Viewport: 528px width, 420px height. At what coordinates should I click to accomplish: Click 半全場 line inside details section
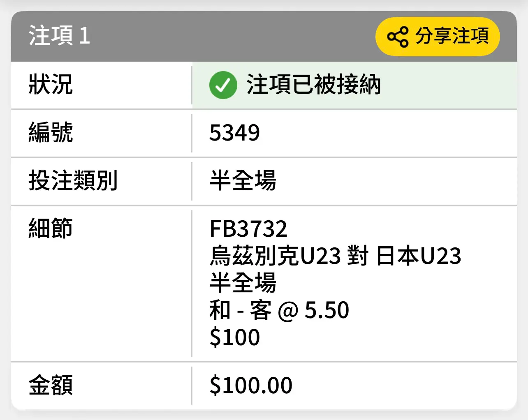[x=243, y=283]
